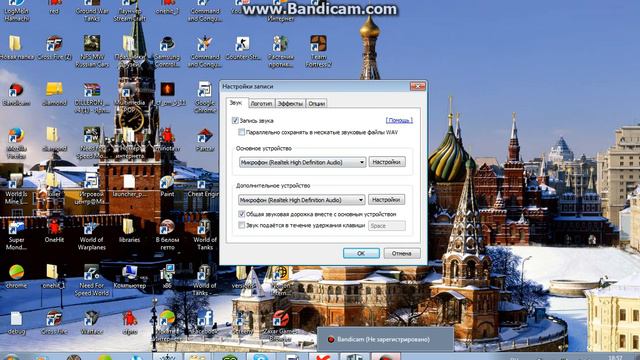Open the Cheat Engine desktop shortcut
640x360 pixels.
coord(203,186)
